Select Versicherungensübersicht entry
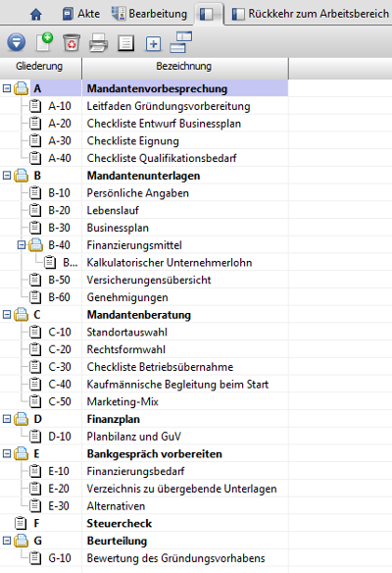This screenshot has height=573, width=392. tap(149, 280)
